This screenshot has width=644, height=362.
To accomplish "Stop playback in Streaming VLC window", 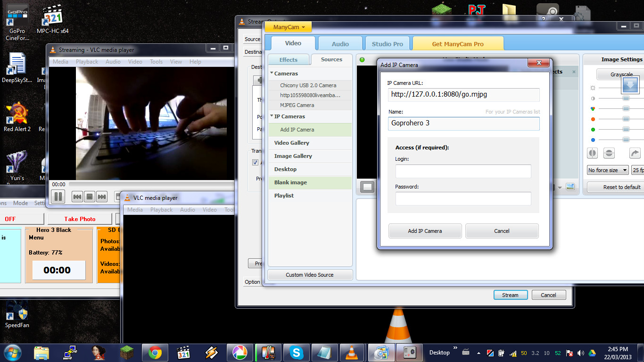I will [90, 197].
